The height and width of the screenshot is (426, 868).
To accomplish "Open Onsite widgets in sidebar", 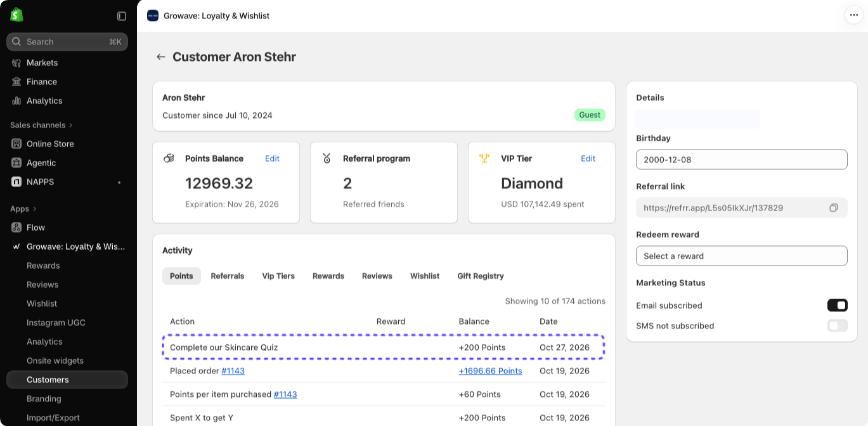I will [55, 361].
